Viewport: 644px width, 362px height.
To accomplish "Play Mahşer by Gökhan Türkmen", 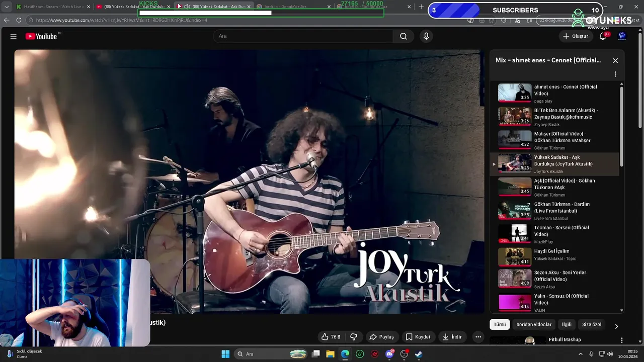I will tap(554, 140).
